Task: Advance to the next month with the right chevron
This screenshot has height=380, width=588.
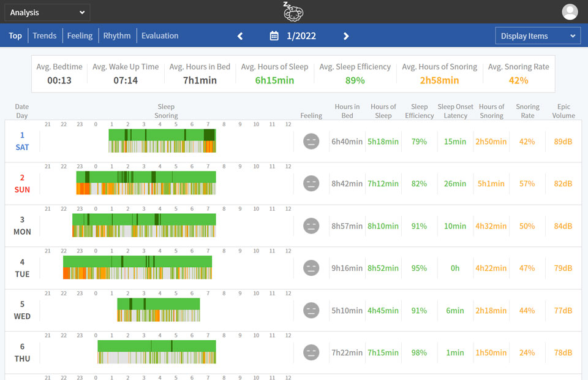Action: [346, 36]
